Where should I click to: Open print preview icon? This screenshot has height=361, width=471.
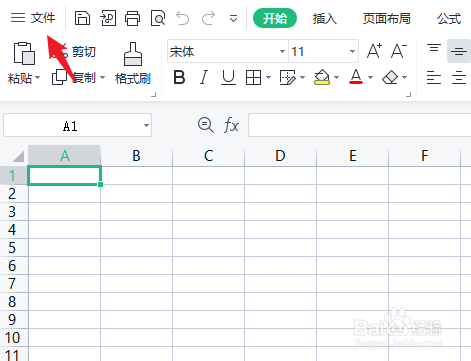[x=158, y=18]
